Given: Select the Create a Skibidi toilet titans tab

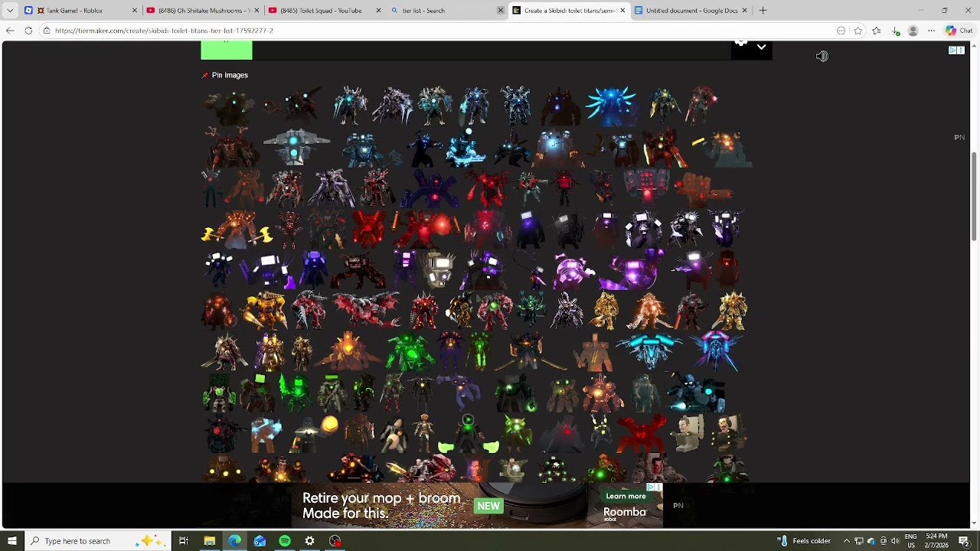Looking at the screenshot, I should pos(569,11).
